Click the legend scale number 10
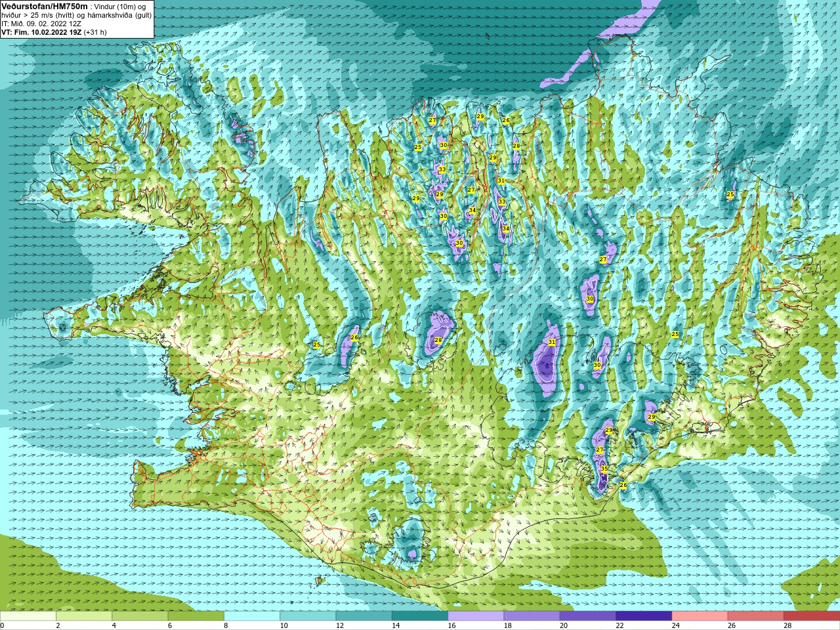The height and width of the screenshot is (630, 840). pos(283,625)
